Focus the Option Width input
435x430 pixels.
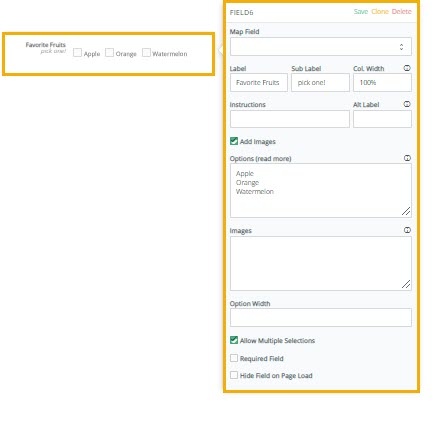tap(321, 317)
